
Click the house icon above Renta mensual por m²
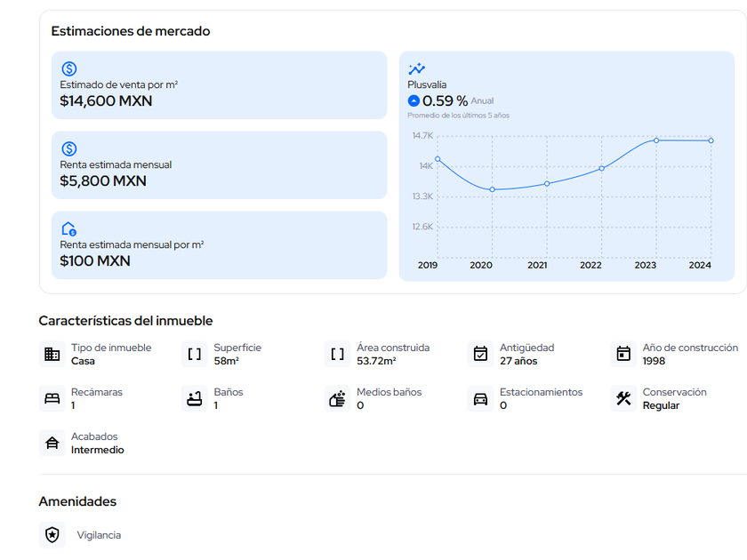click(x=69, y=228)
